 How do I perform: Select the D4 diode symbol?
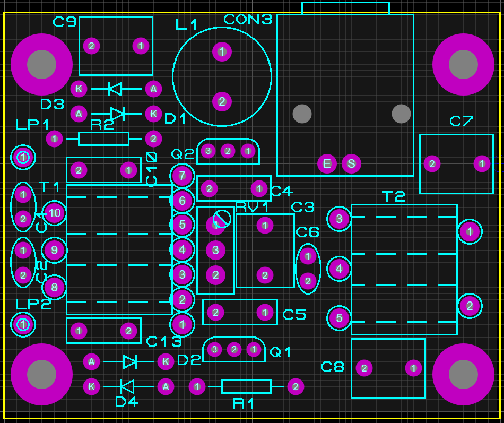point(127,386)
